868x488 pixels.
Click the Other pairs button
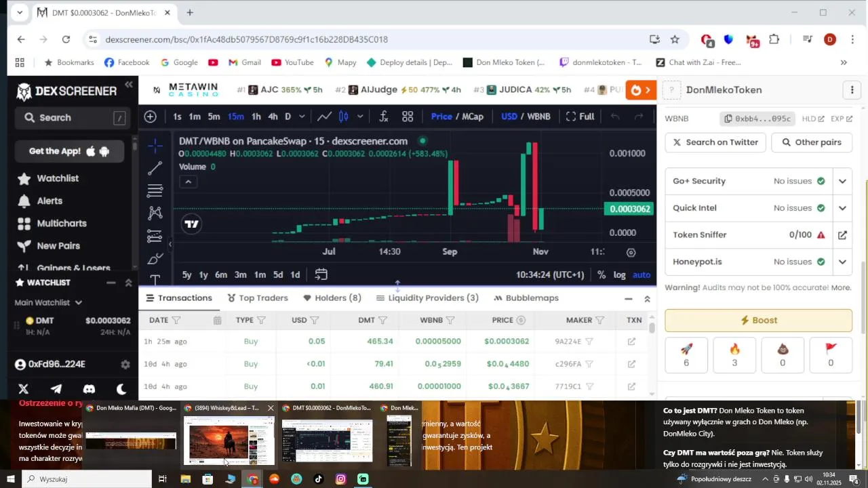pos(812,142)
